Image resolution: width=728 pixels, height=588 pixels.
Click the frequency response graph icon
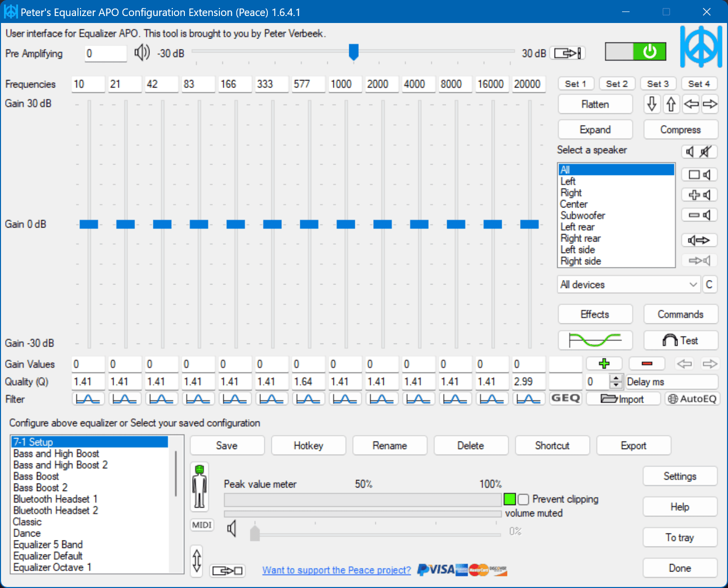tap(595, 340)
